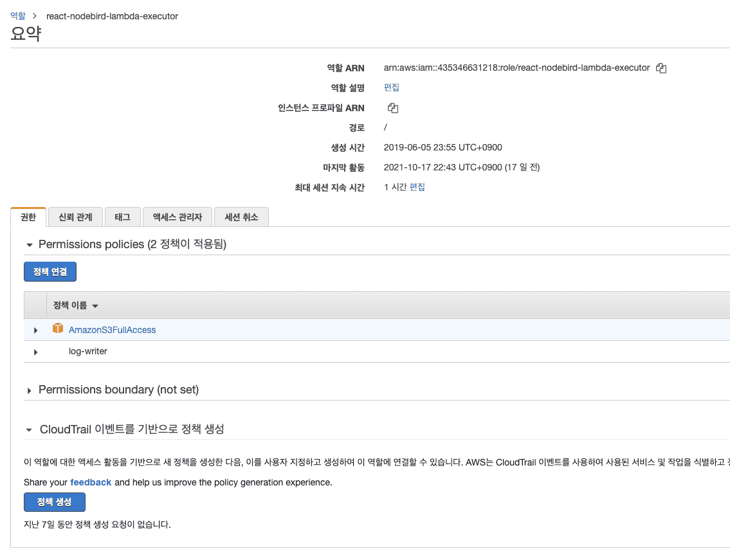This screenshot has height=560, width=730.
Task: Click the 정책 연결 button
Action: pos(50,272)
